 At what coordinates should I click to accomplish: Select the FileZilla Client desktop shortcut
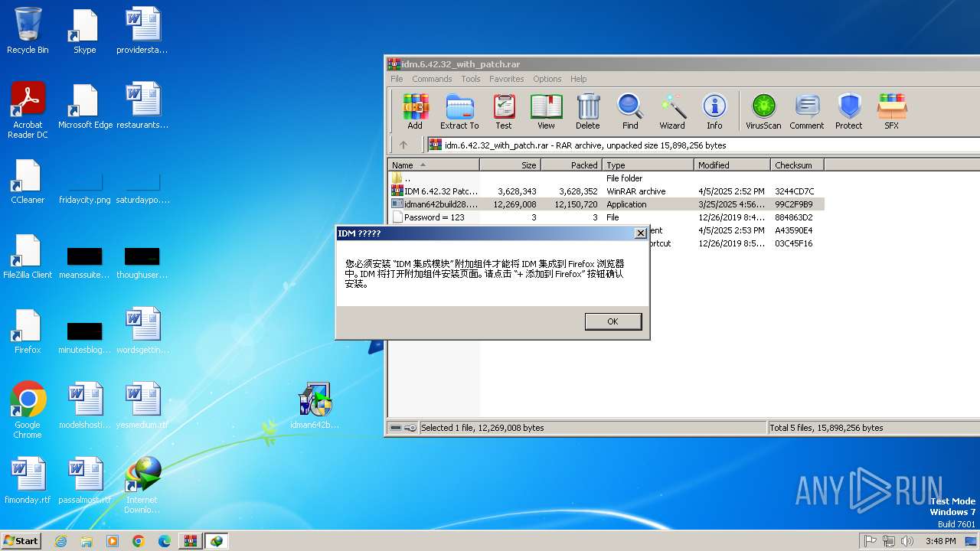pos(28,256)
